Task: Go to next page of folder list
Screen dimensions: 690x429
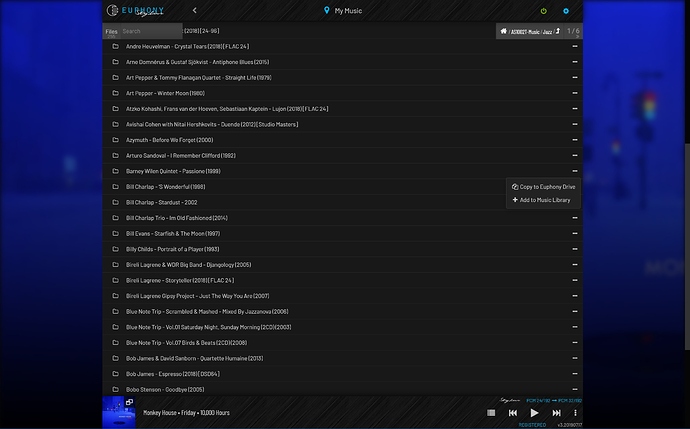Action: (577, 37)
